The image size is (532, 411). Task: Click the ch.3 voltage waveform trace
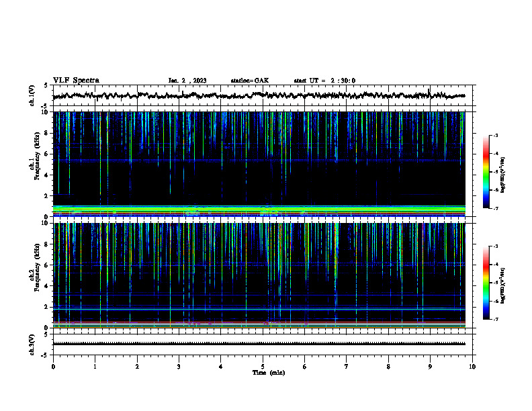click(259, 344)
